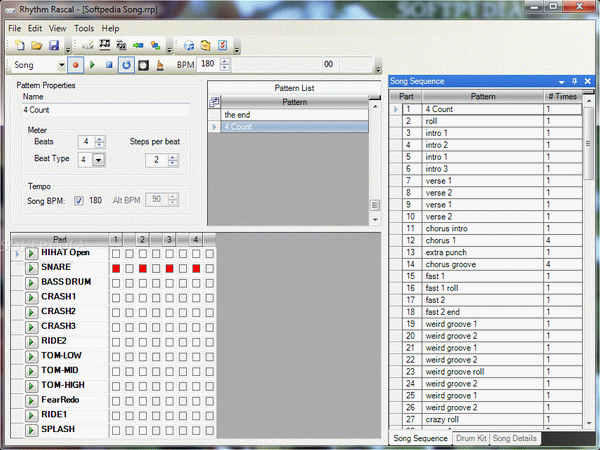
Task: Play the BASS DRUM pad sample
Action: pyautogui.click(x=31, y=283)
